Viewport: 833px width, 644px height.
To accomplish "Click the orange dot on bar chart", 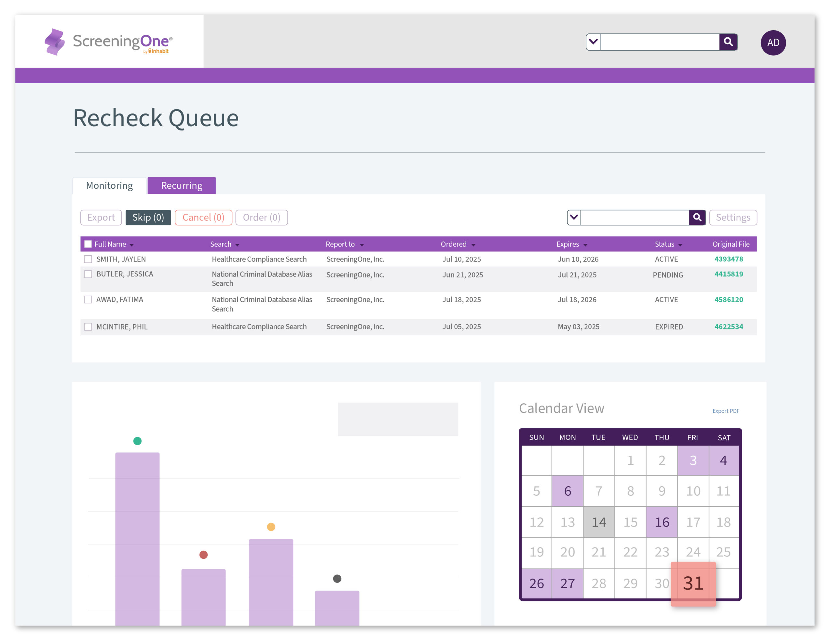I will [x=271, y=527].
